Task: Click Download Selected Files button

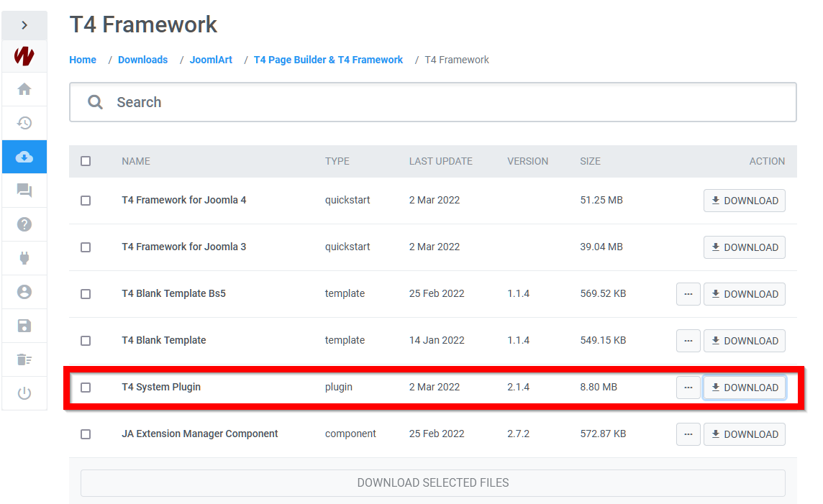Action: [433, 482]
